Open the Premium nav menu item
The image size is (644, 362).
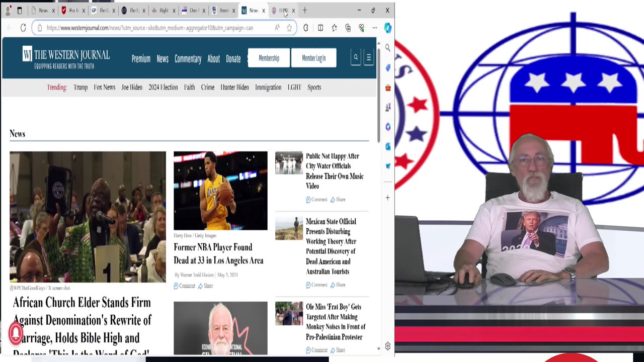141,59
